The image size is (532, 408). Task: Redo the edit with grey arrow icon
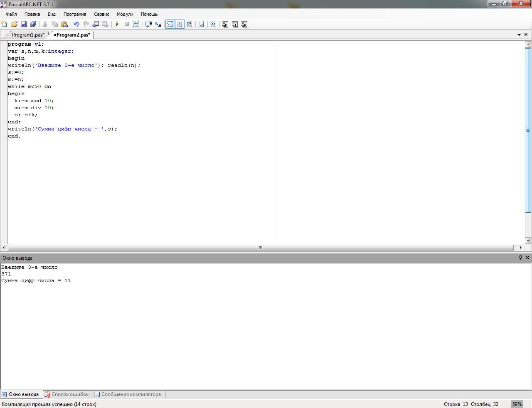point(86,24)
